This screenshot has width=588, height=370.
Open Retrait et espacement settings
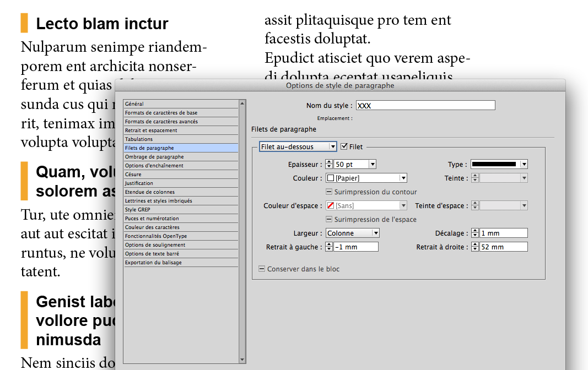(181, 130)
